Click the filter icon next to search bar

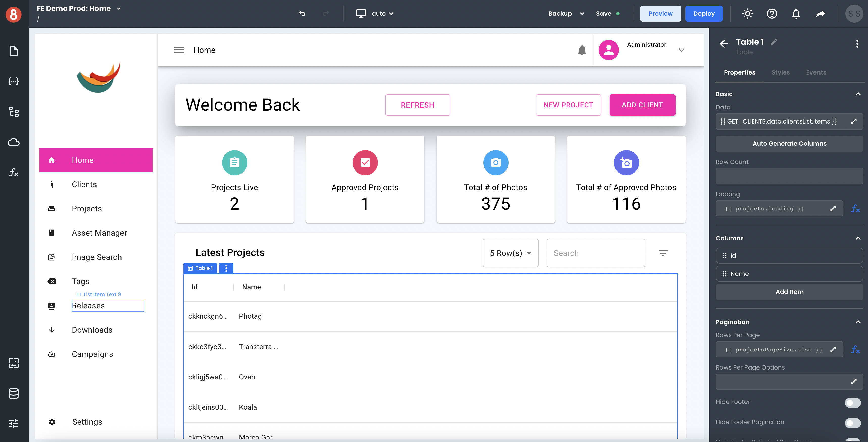tap(663, 253)
